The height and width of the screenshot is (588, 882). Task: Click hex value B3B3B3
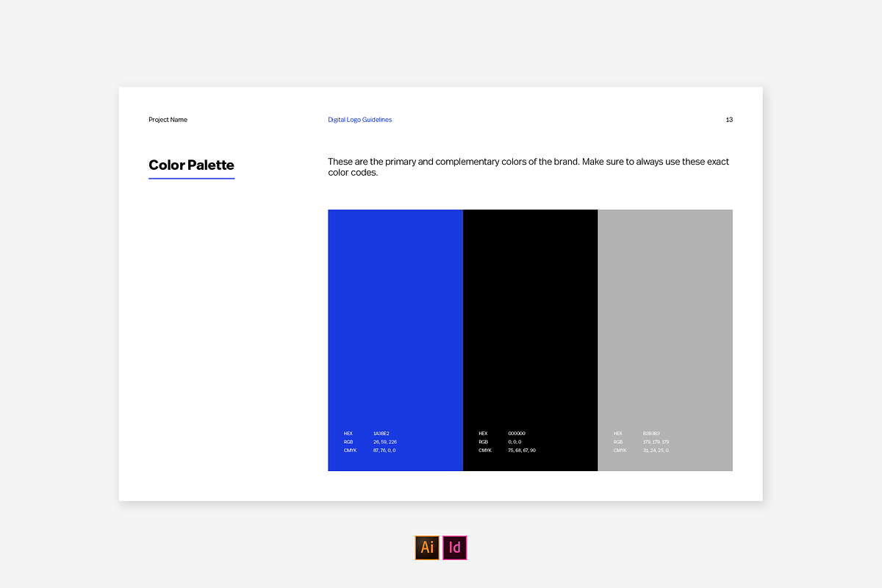651,434
